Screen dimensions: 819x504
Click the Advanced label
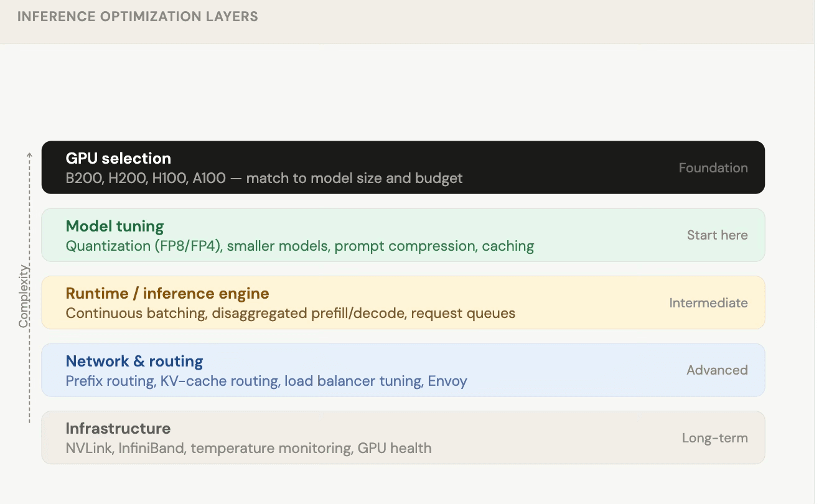pyautogui.click(x=717, y=370)
